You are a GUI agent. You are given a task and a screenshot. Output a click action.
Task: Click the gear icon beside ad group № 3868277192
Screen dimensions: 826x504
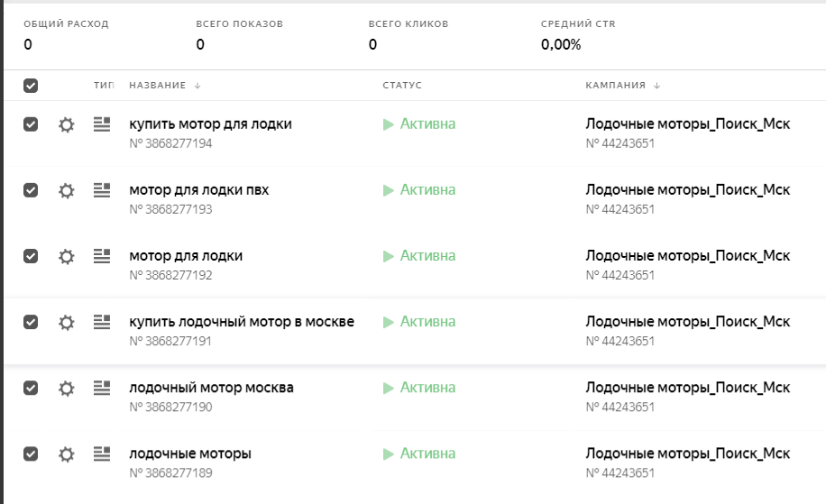click(x=66, y=256)
